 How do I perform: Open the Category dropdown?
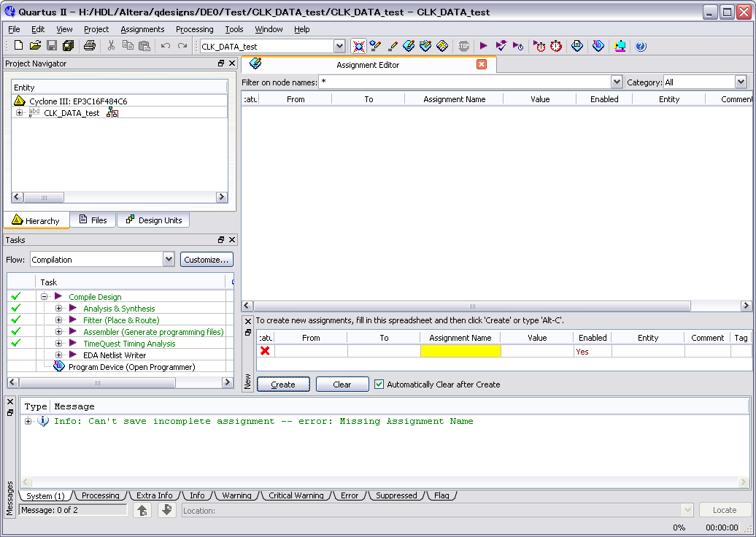pos(741,82)
